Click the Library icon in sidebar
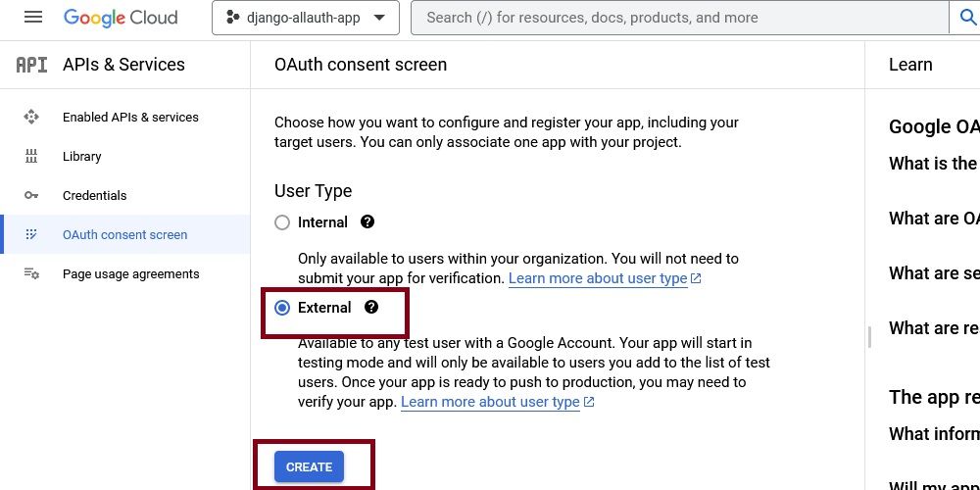The width and height of the screenshot is (980, 490). coord(31,156)
